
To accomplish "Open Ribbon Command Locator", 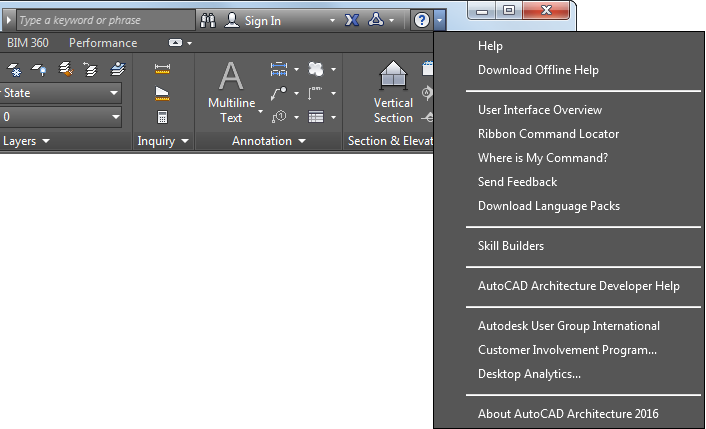I will 548,134.
